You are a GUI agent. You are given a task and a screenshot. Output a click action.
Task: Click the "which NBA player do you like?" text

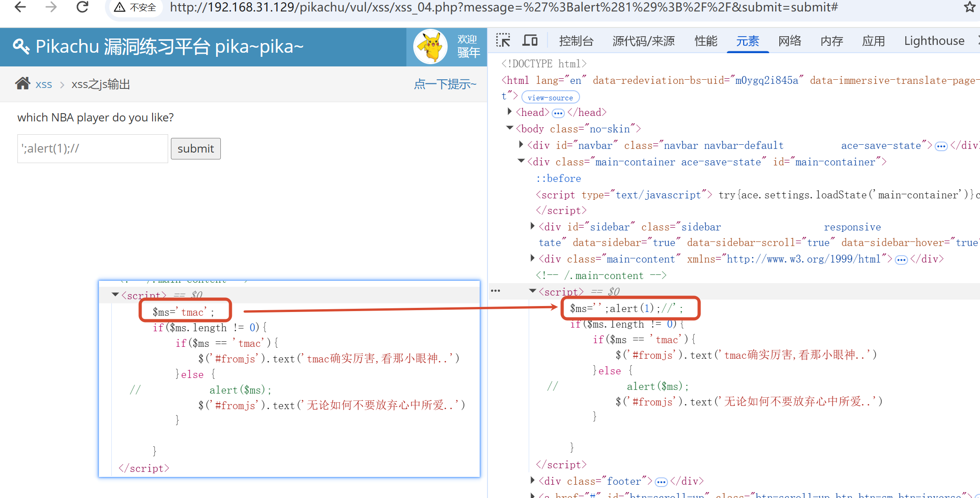pos(96,118)
